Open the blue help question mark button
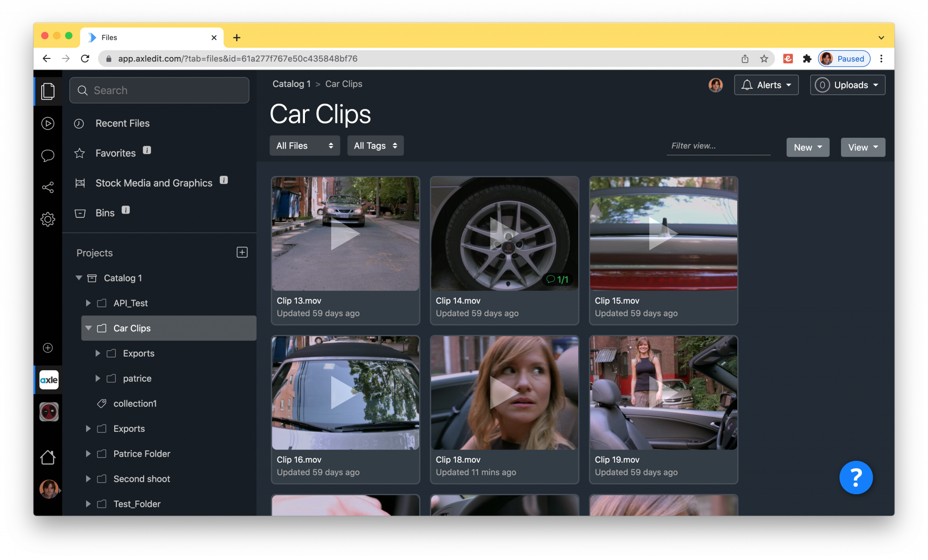The width and height of the screenshot is (928, 560). tap(855, 478)
